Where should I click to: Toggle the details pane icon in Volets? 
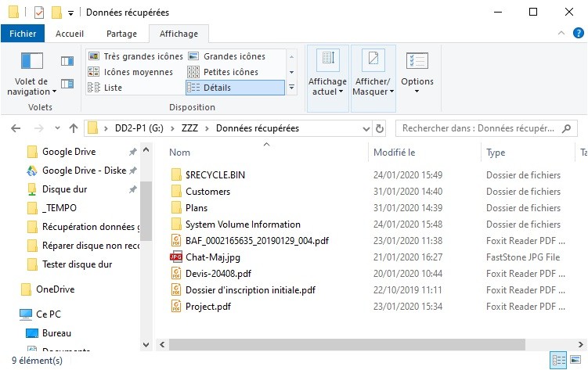(67, 83)
